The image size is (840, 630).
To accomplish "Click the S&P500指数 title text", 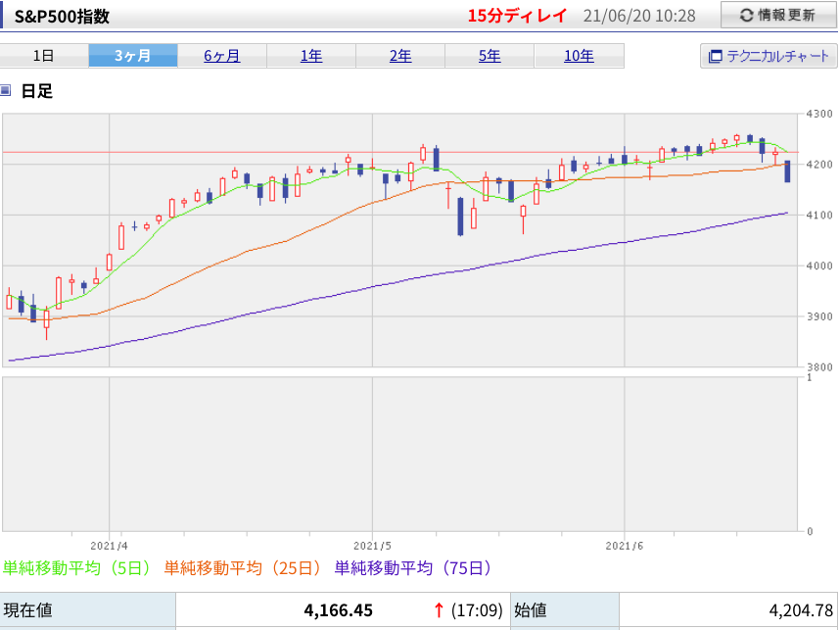I will 62,16.
